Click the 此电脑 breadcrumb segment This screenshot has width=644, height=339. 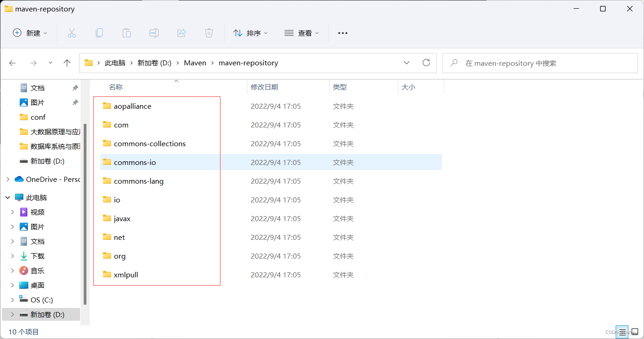(x=115, y=63)
